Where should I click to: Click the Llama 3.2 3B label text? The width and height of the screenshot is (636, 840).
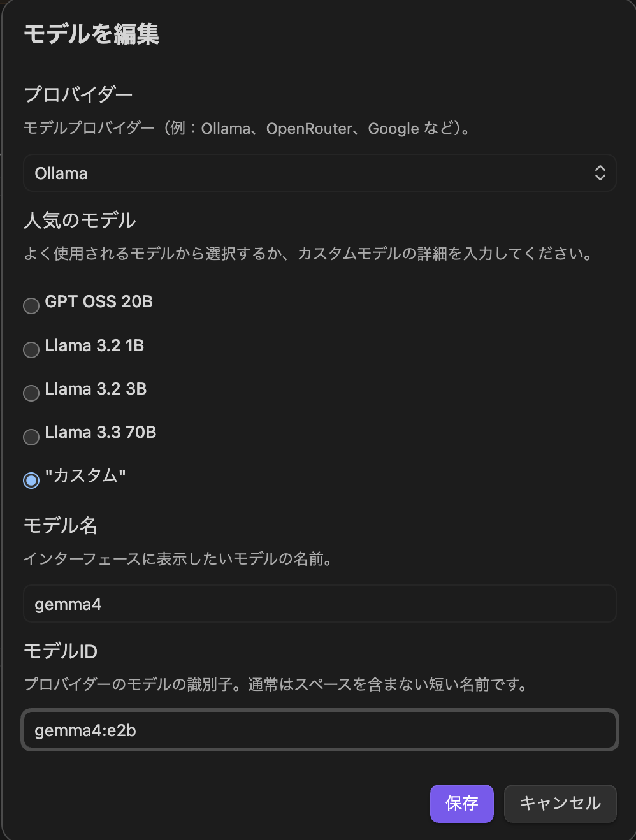click(x=96, y=389)
